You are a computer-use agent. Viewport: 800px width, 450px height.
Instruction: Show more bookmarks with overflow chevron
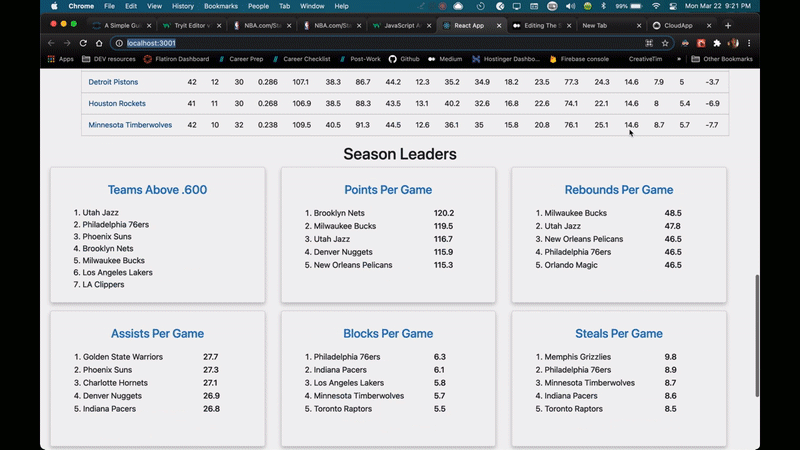coord(679,59)
